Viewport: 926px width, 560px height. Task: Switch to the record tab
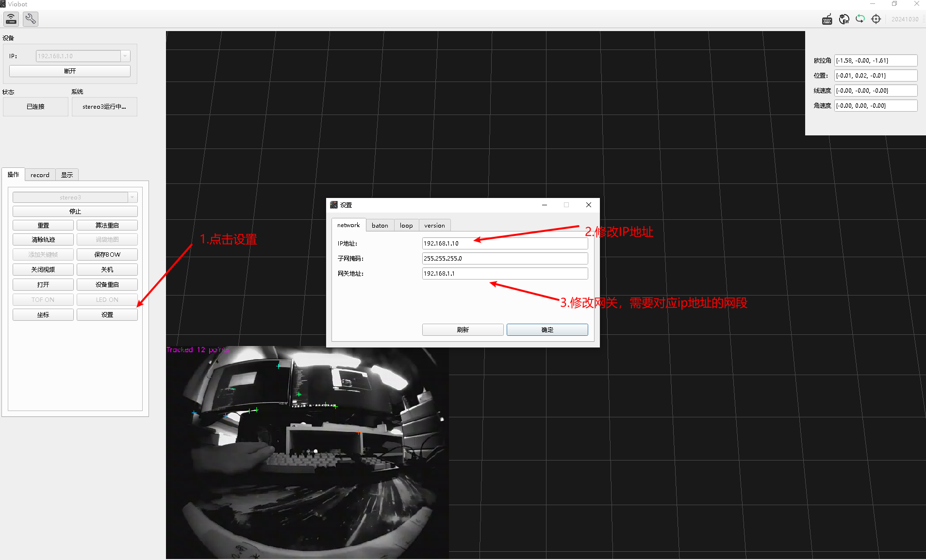(x=40, y=175)
